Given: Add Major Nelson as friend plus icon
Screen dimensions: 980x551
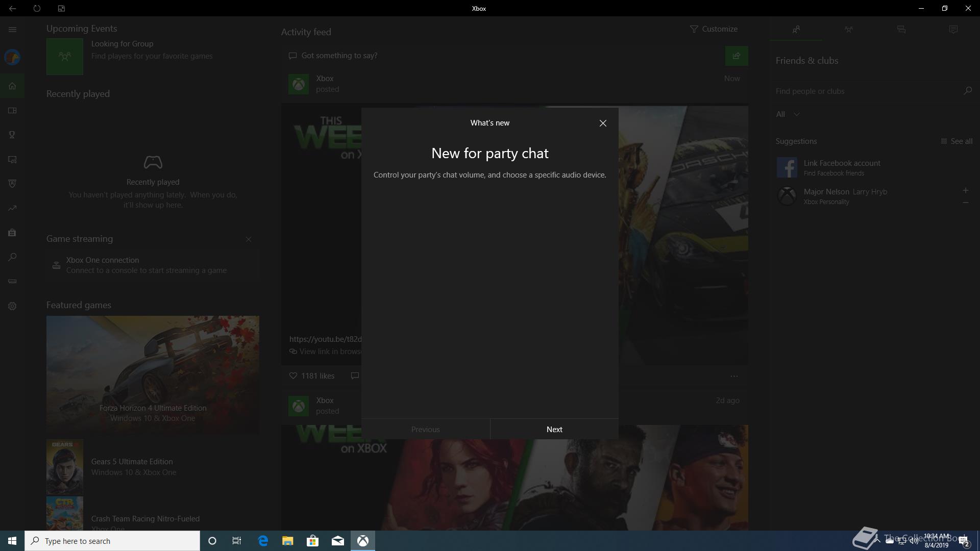Looking at the screenshot, I should pyautogui.click(x=965, y=190).
